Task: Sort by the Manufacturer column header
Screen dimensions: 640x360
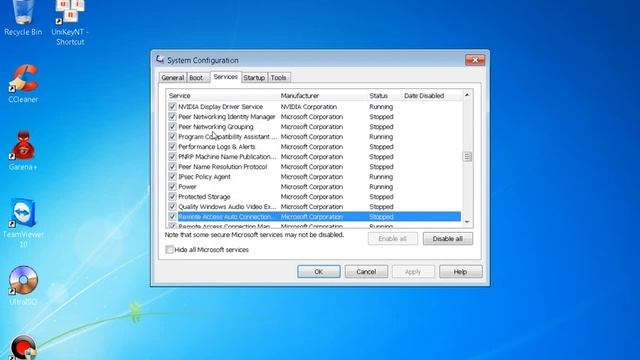Action: pos(323,96)
